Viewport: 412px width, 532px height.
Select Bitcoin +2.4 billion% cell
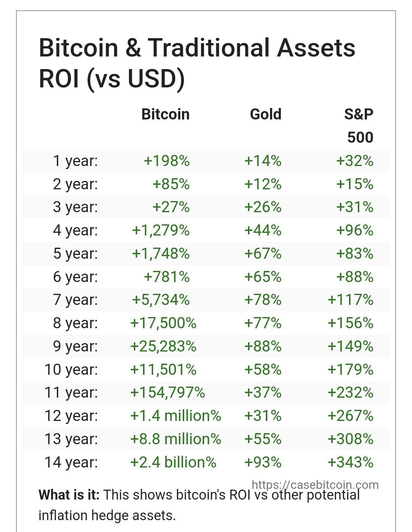(173, 462)
